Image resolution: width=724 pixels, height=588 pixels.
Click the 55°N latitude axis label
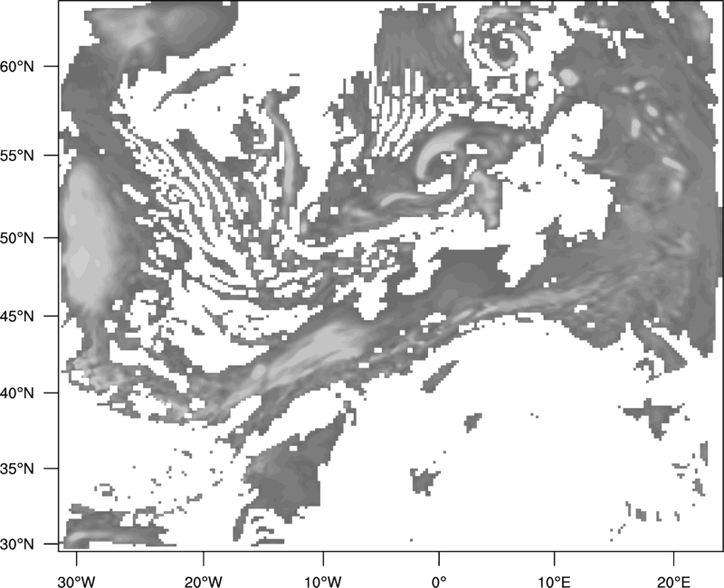pyautogui.click(x=17, y=156)
